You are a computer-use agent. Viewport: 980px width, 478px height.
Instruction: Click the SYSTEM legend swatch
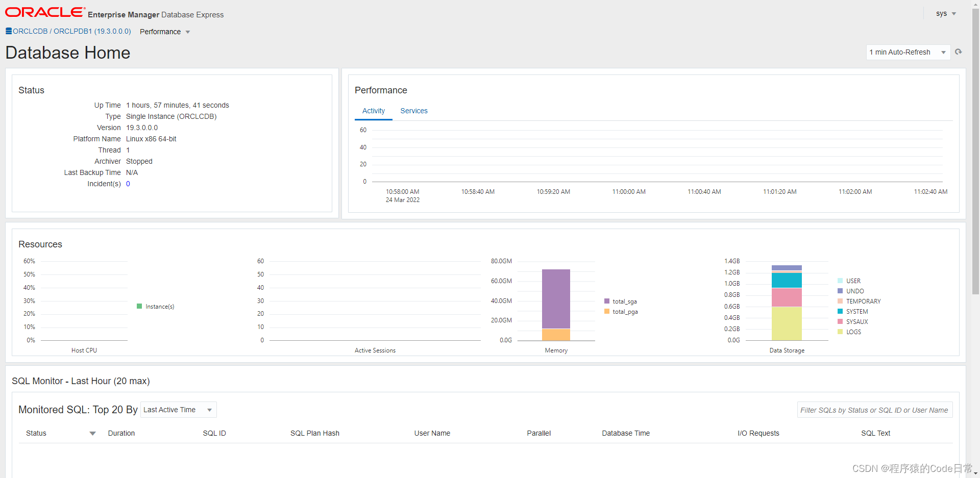840,311
